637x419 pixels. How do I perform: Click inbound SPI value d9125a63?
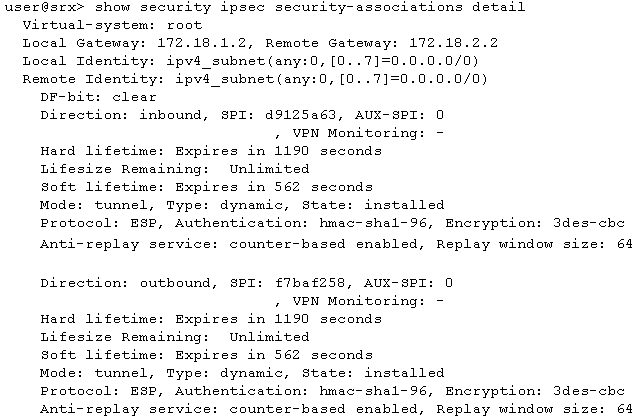301,115
